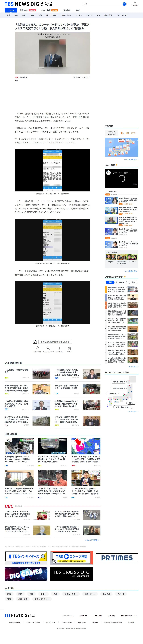
Task: Click the PR TIMES banner
Action: tap(117, 558)
